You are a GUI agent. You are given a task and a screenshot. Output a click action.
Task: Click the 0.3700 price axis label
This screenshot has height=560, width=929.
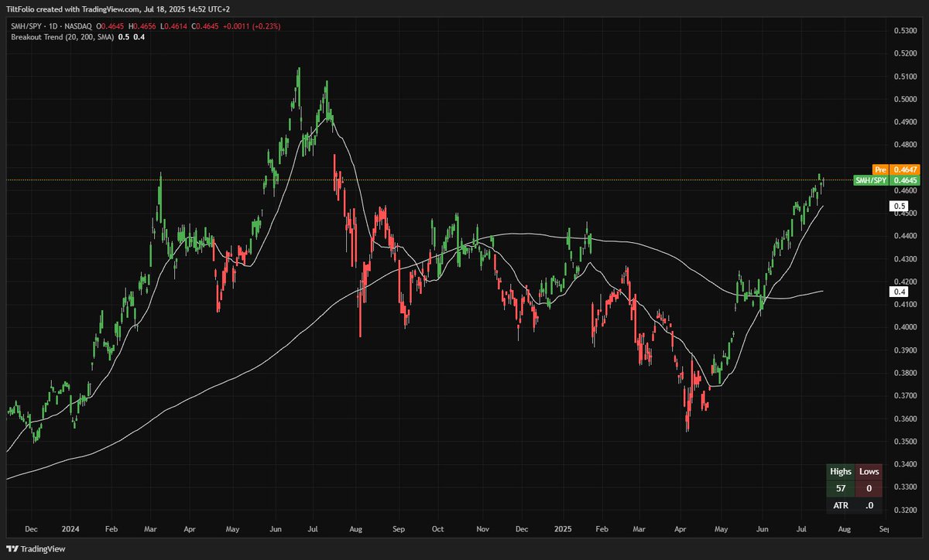[905, 396]
